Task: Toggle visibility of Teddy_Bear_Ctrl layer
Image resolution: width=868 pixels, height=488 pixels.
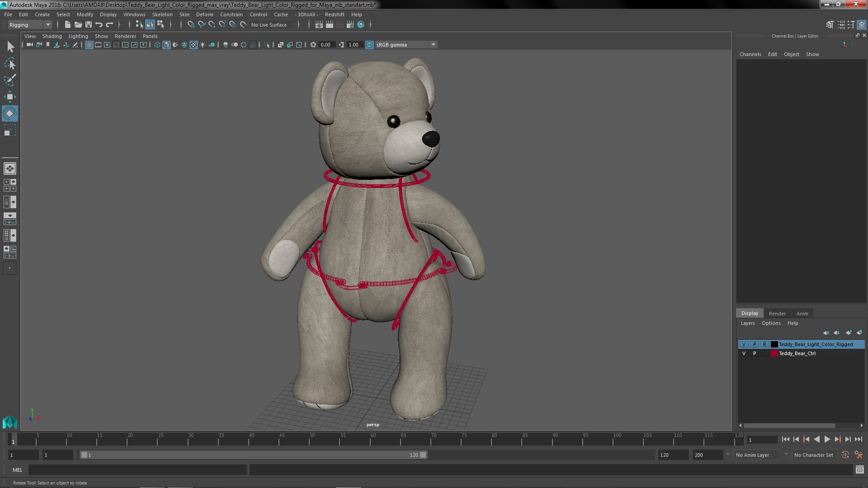Action: click(744, 353)
